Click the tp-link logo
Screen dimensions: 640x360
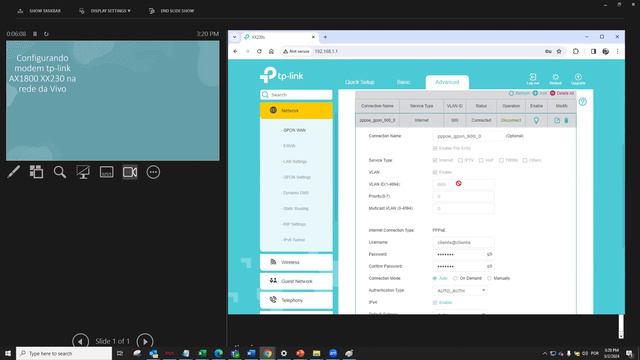(282, 75)
